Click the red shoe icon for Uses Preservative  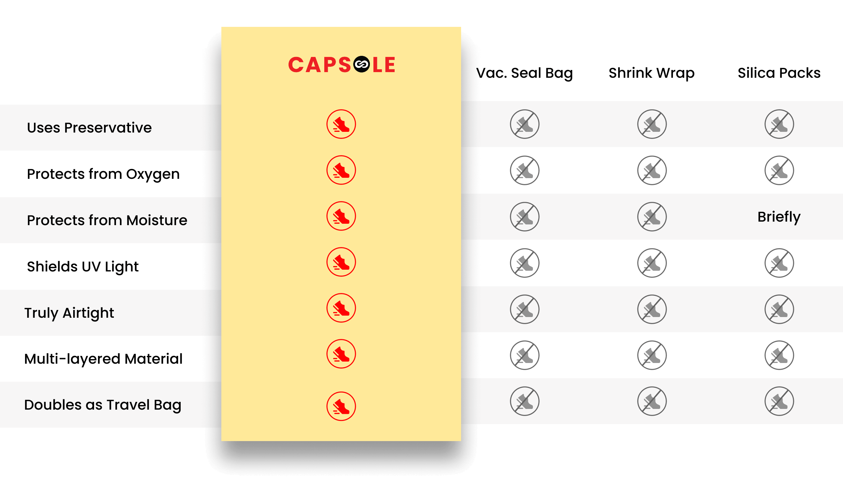tap(341, 124)
